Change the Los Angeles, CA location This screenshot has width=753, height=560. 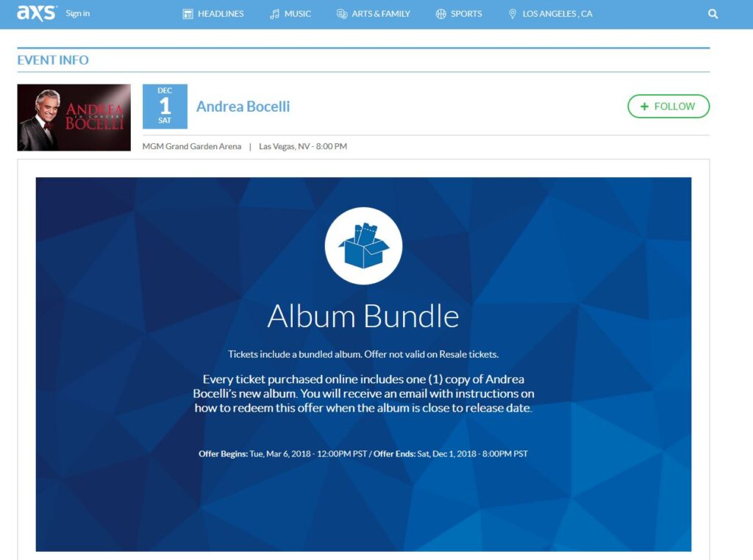550,14
